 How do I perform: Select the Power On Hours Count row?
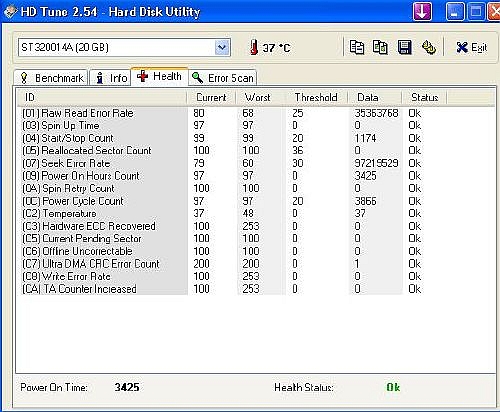(x=222, y=176)
